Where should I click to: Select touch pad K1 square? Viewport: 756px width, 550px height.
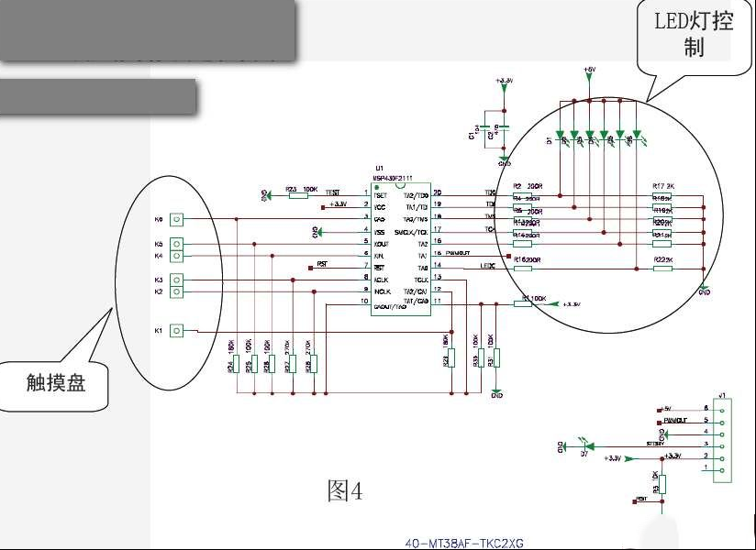[177, 331]
